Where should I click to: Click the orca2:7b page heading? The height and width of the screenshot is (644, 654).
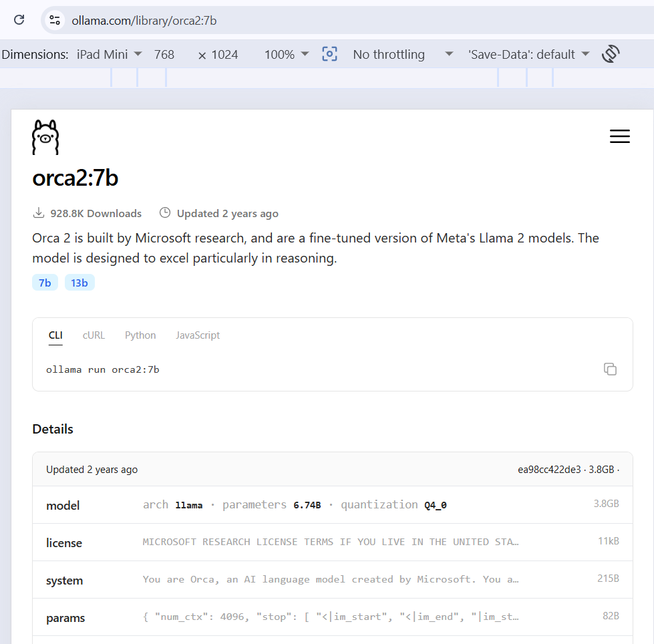tap(75, 178)
